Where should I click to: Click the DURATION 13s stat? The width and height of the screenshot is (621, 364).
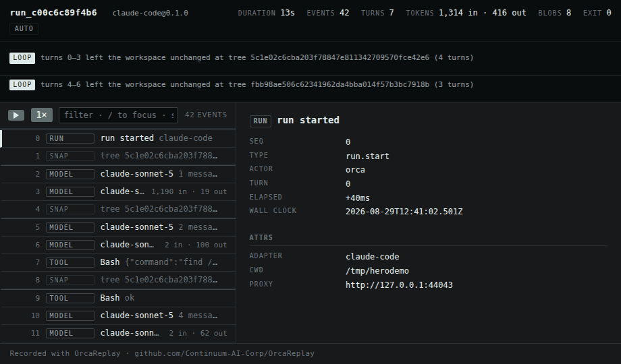point(266,13)
